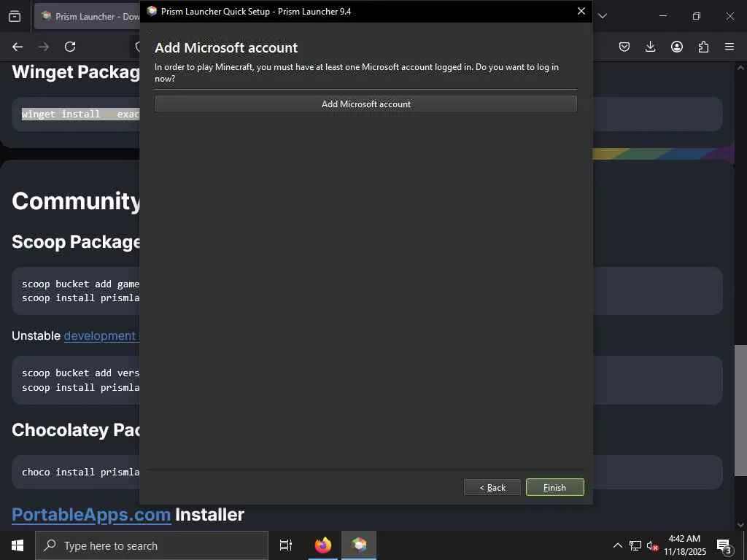Open the Firefox hamburger menu
The height and width of the screenshot is (560, 747).
(x=729, y=47)
